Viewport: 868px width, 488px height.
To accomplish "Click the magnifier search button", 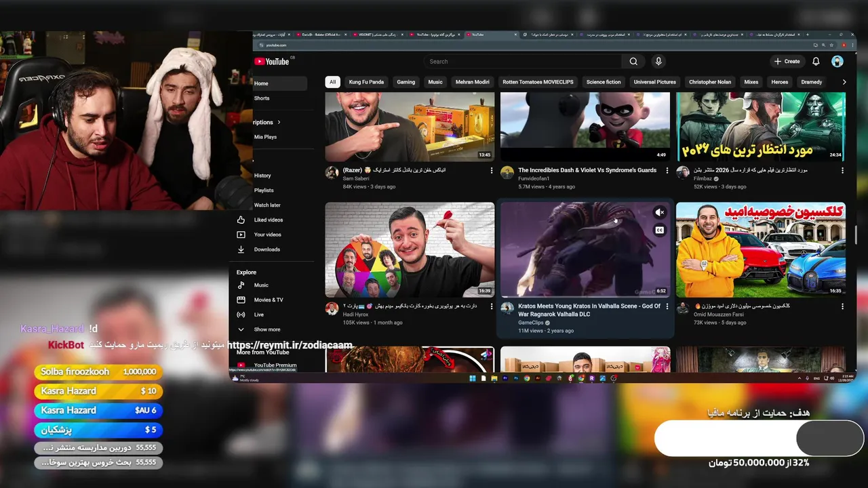I will tap(633, 62).
